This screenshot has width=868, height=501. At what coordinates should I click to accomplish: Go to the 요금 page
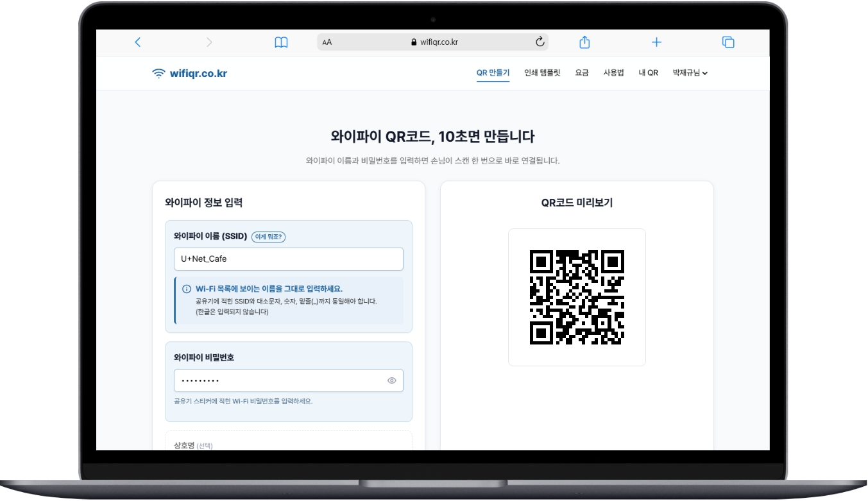click(x=582, y=73)
